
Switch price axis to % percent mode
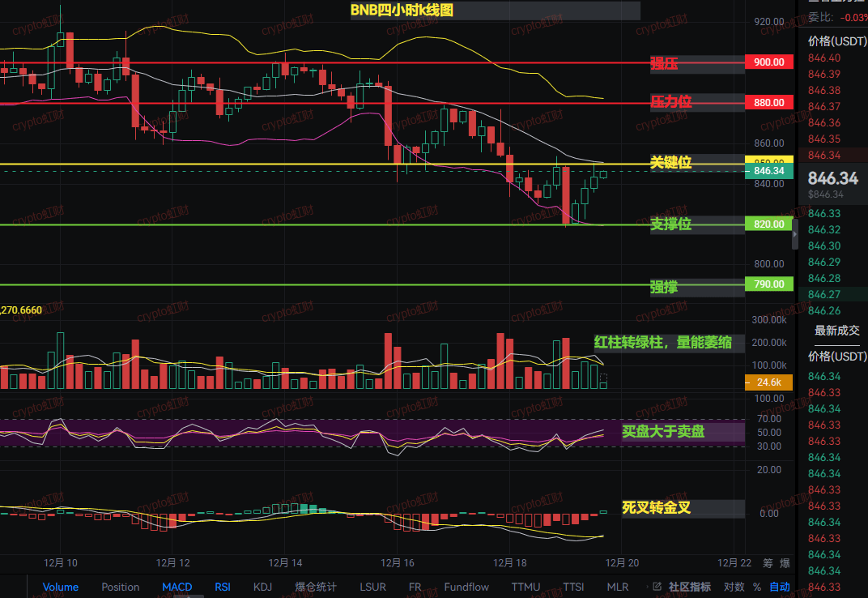[x=757, y=587]
